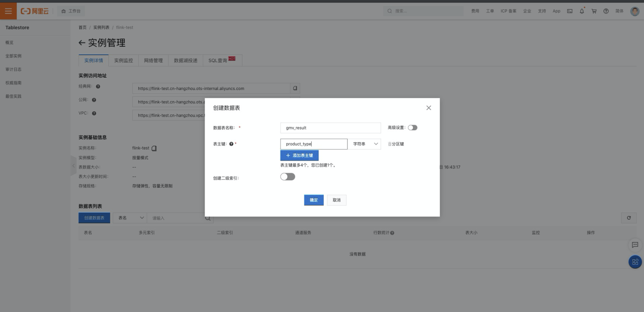Click the 分区键 label with trash icon

coord(396,144)
